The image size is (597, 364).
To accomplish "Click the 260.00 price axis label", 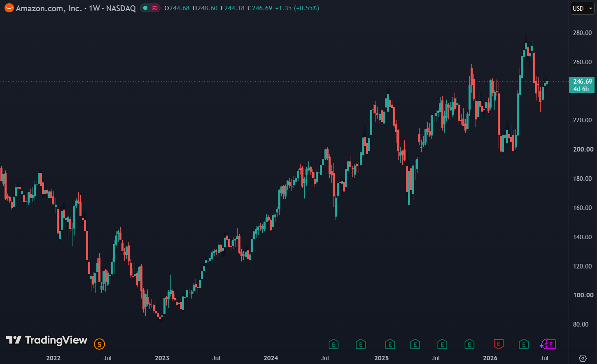I will pos(582,62).
